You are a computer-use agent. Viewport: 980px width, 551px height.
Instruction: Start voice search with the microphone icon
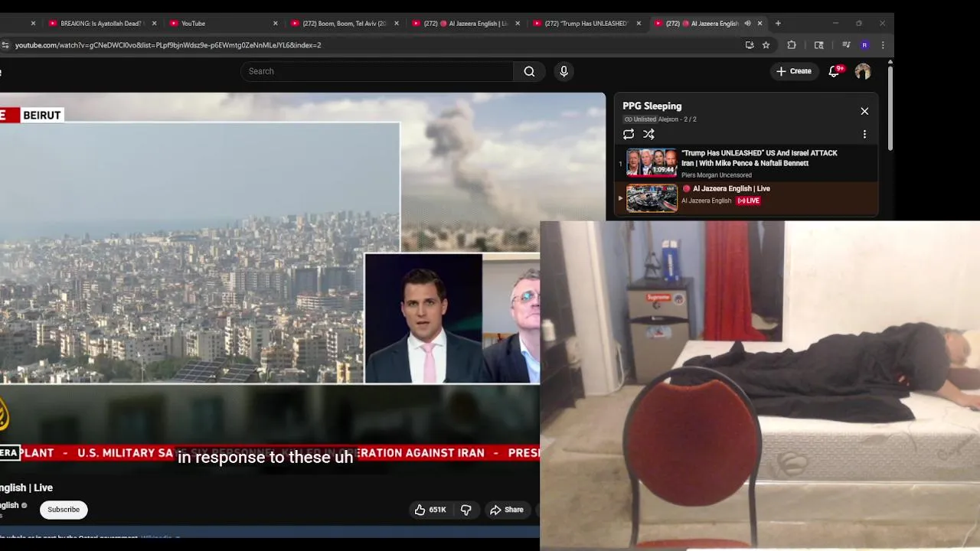[x=563, y=71]
